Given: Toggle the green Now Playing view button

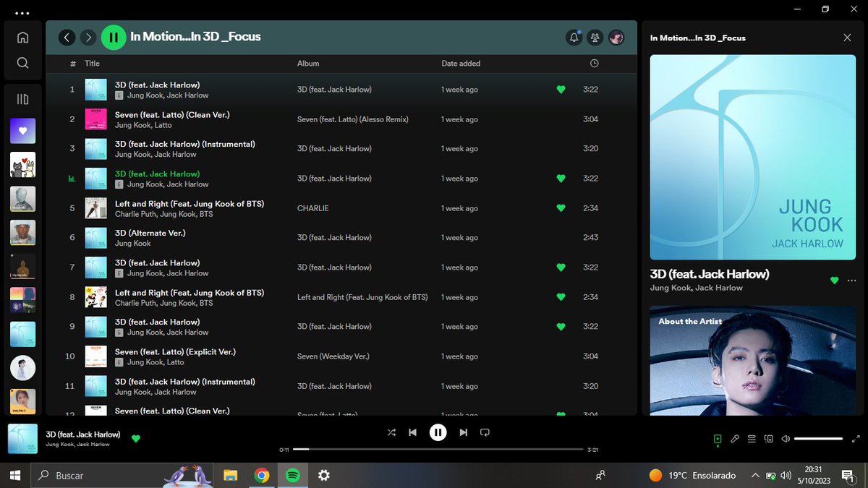Looking at the screenshot, I should [x=717, y=438].
